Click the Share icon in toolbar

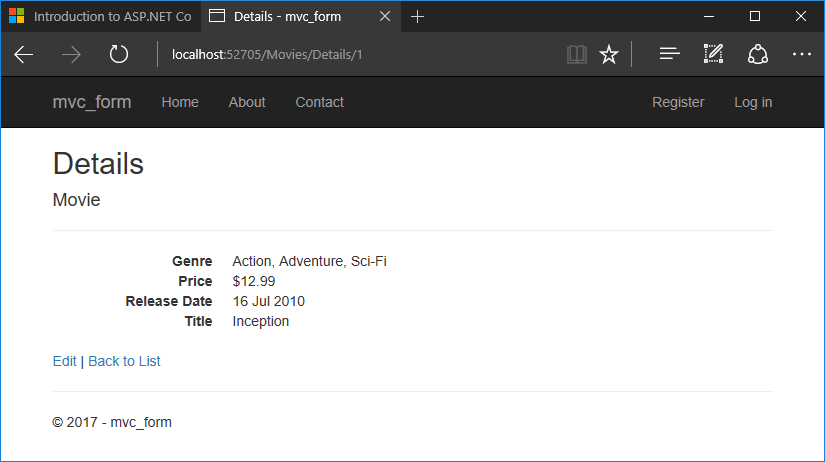757,55
